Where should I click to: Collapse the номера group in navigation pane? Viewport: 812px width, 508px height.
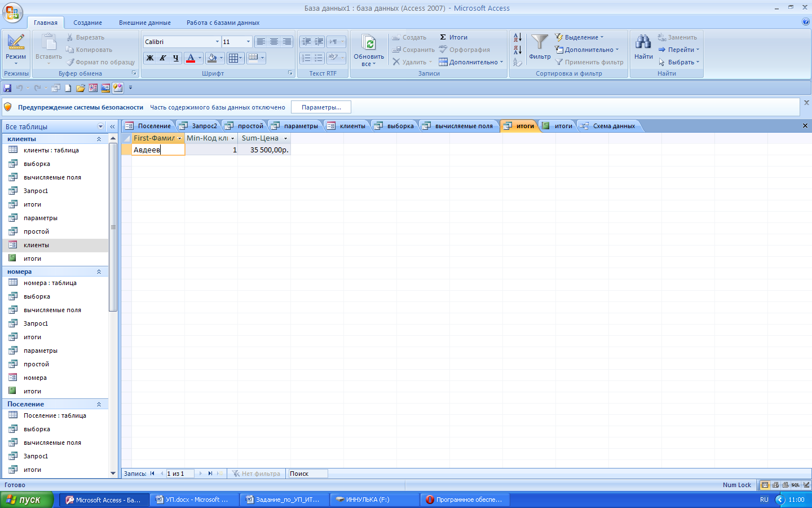point(99,271)
